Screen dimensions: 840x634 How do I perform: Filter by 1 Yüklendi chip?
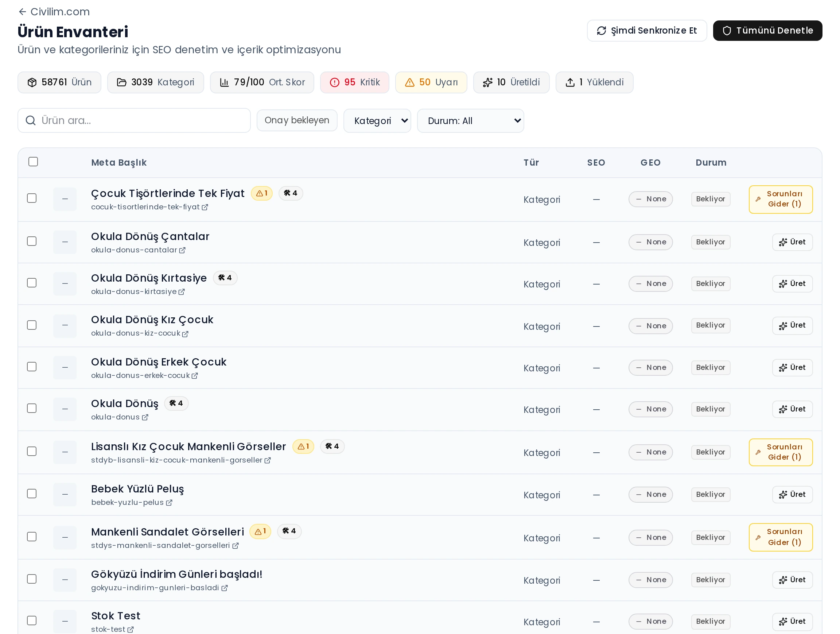(594, 82)
